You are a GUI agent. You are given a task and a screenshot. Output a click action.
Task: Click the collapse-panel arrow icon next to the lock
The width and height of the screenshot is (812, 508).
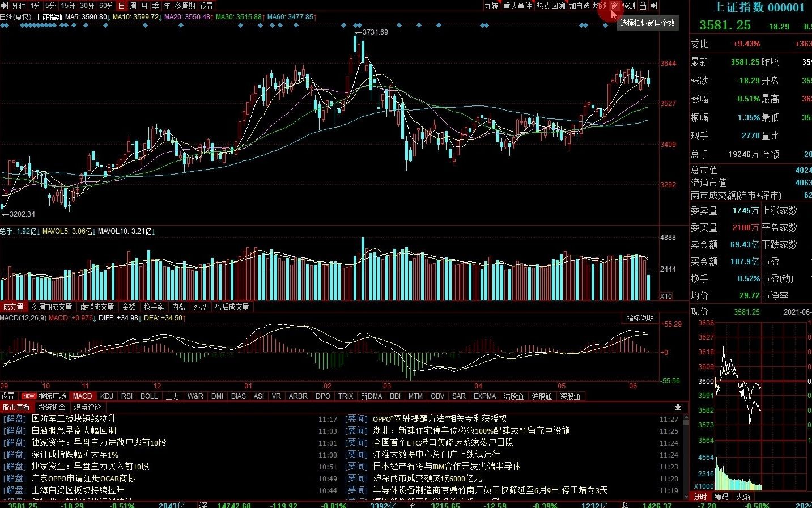click(x=654, y=6)
